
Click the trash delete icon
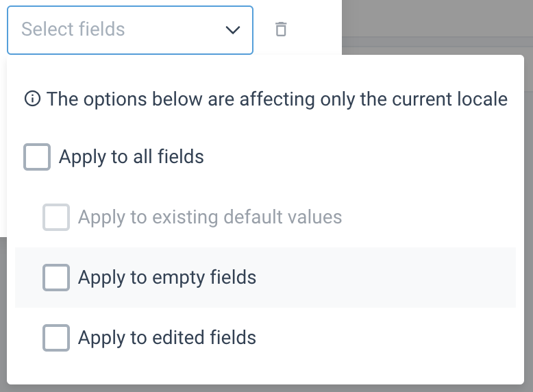coord(281,29)
